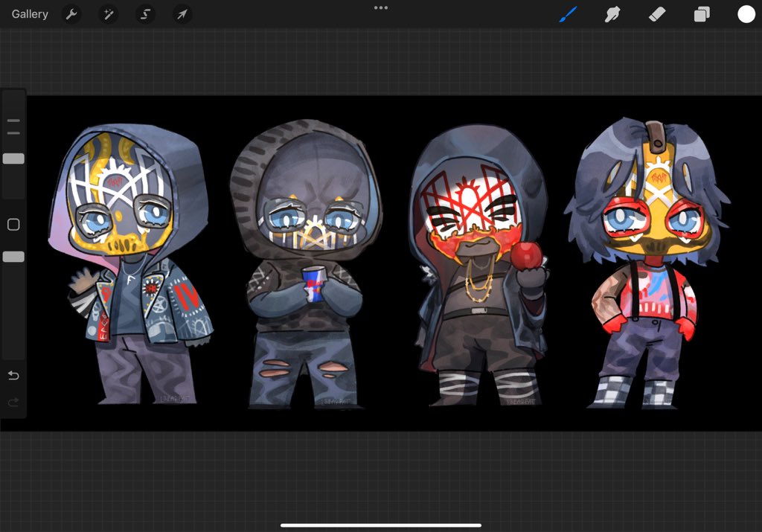Tap the chibi holding the energy drink can
The width and height of the screenshot is (762, 532).
[x=305, y=264]
